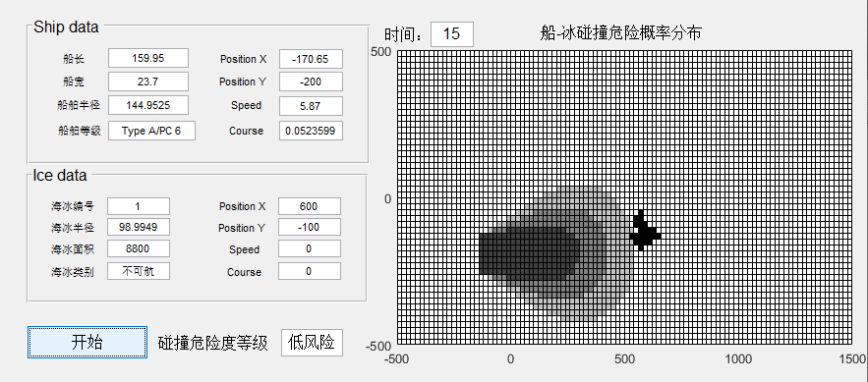The width and height of the screenshot is (868, 382).
Task: Click the 碰撞危险度等级 label
Action: pyautogui.click(x=213, y=344)
